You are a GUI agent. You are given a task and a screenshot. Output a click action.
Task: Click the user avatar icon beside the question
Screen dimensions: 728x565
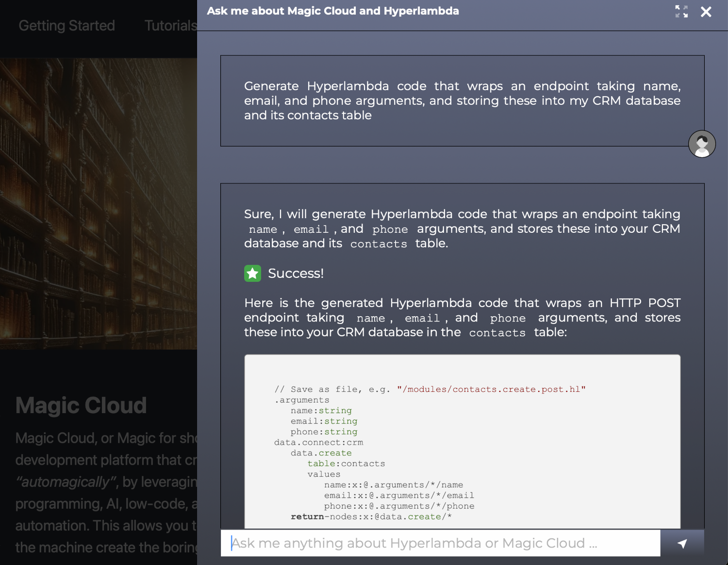pyautogui.click(x=702, y=144)
